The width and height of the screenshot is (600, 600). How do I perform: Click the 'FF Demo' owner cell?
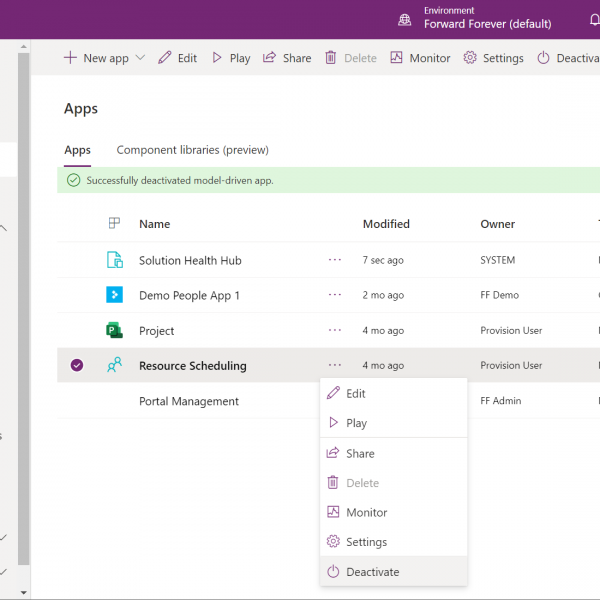(499, 295)
